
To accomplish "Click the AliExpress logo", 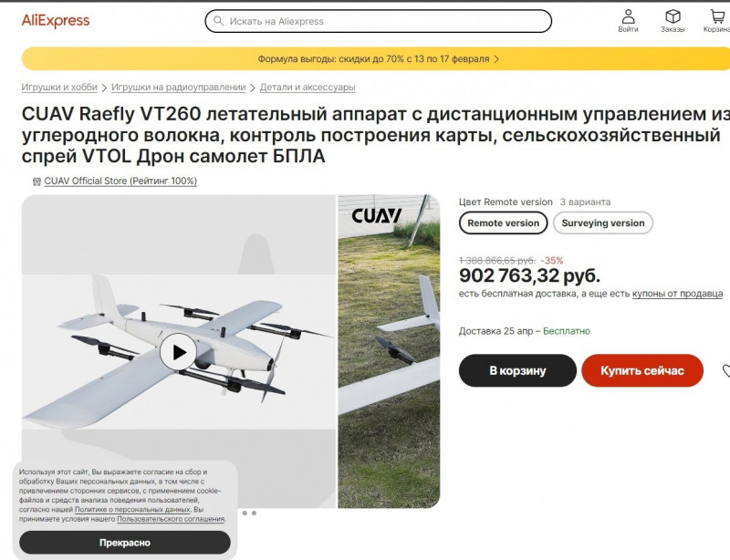I will 56,21.
